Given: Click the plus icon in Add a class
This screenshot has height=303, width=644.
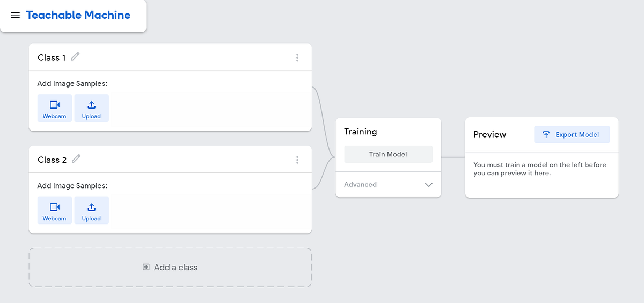Looking at the screenshot, I should tap(146, 267).
